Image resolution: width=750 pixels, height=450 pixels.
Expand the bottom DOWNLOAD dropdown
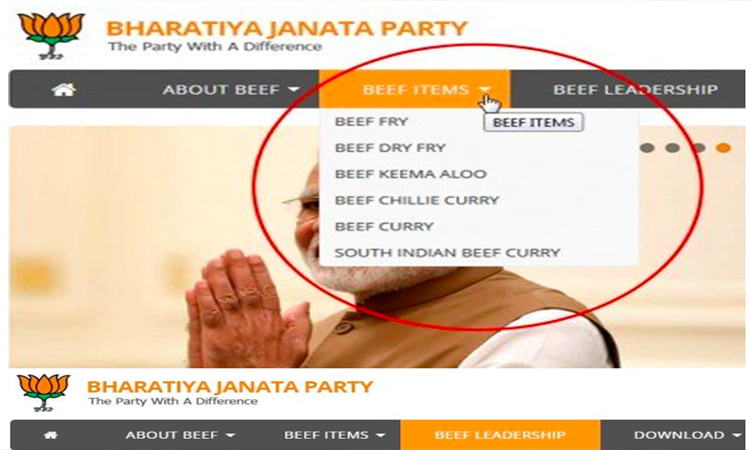point(687,435)
